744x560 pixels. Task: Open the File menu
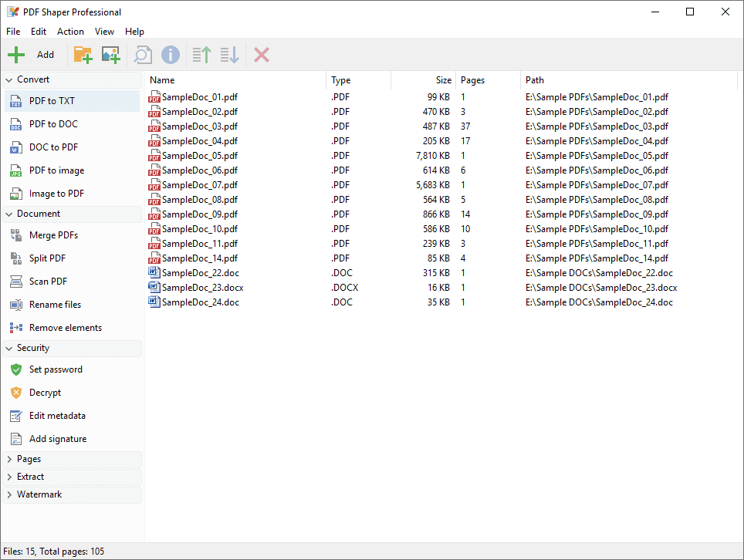tap(13, 32)
